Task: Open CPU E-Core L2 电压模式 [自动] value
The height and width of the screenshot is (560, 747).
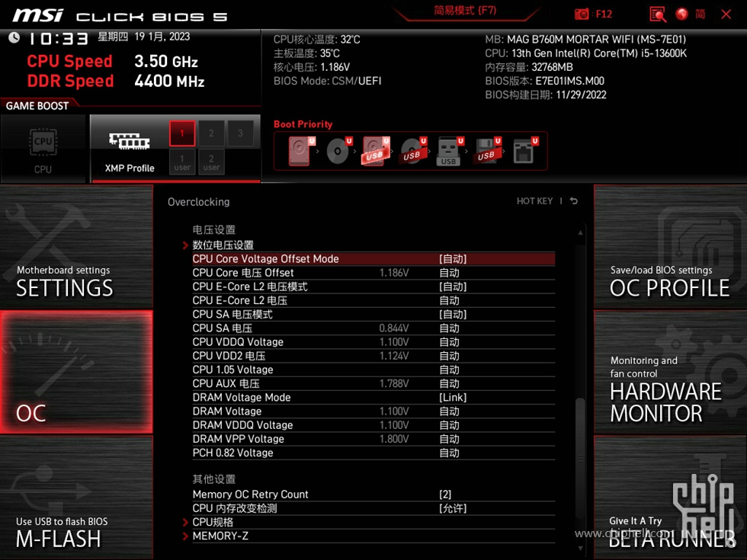Action: point(453,286)
